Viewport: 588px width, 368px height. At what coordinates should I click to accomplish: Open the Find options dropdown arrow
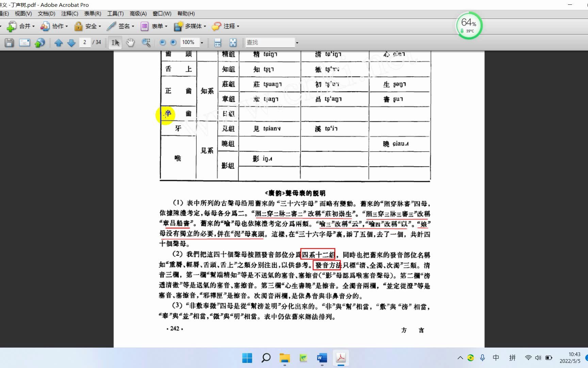[297, 43]
